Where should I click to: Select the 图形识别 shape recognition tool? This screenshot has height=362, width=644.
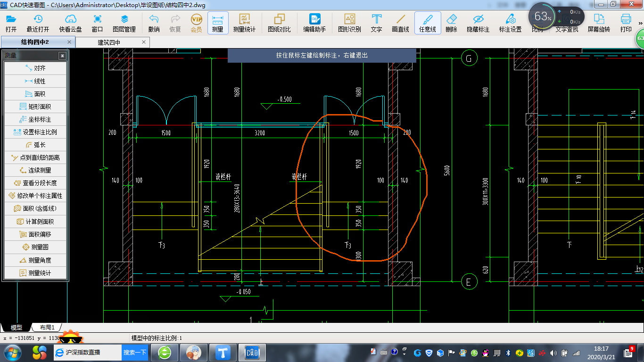pyautogui.click(x=349, y=23)
